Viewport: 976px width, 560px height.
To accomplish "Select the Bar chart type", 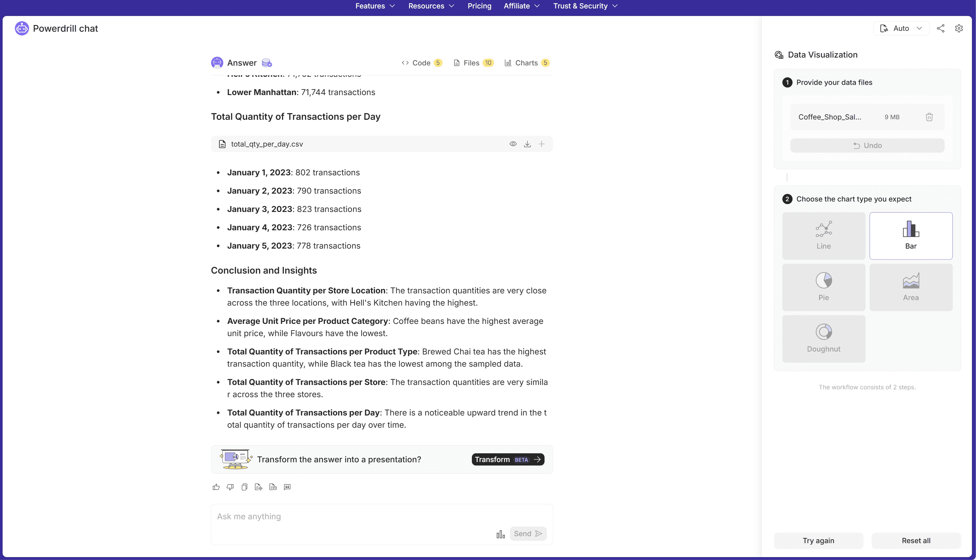I will click(911, 236).
